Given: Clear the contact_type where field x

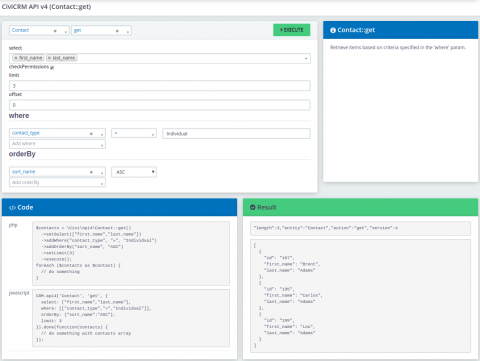Looking at the screenshot, I should coord(91,134).
